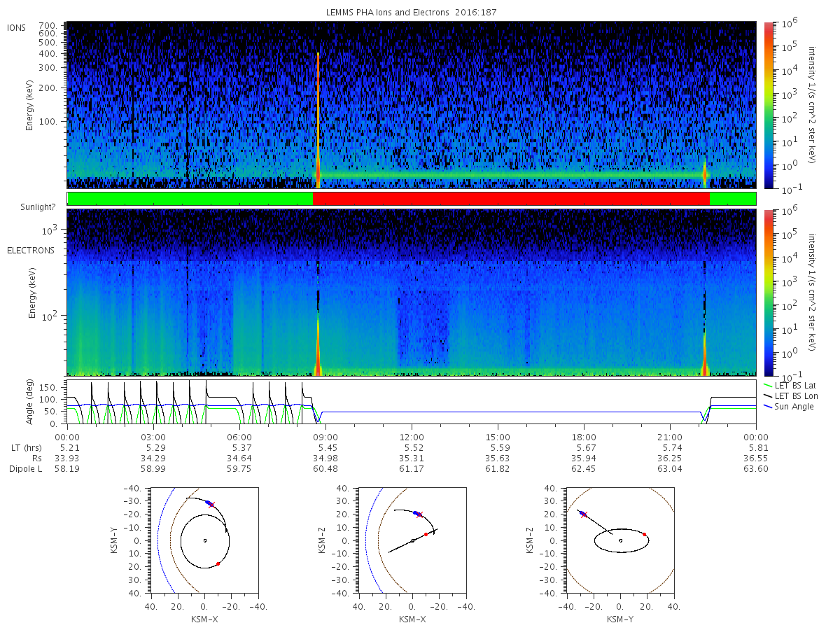Click the ions intensity color bar
The height and width of the screenshot is (630, 840).
pos(768,105)
